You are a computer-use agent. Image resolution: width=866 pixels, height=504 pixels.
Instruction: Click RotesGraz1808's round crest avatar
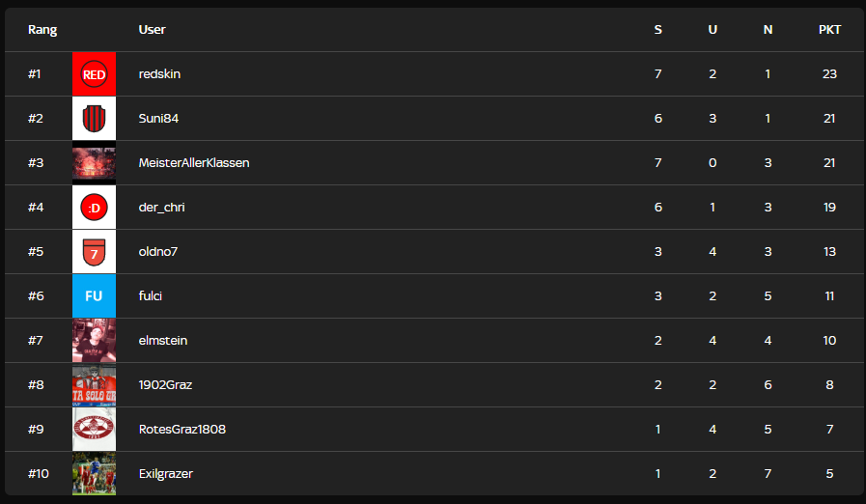(94, 430)
